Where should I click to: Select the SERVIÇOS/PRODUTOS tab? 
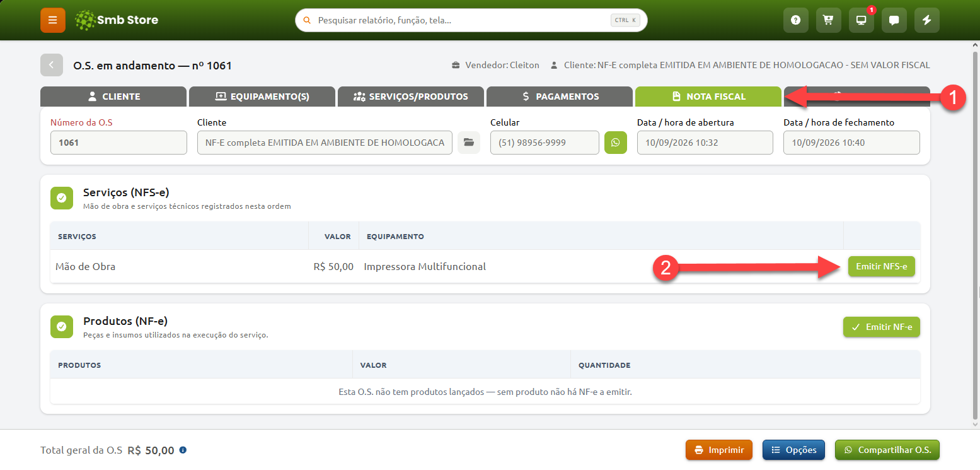(411, 97)
